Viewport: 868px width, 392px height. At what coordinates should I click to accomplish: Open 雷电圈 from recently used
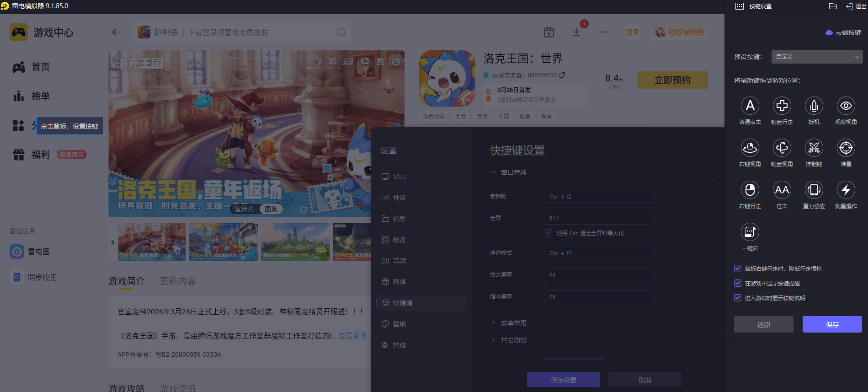point(30,252)
